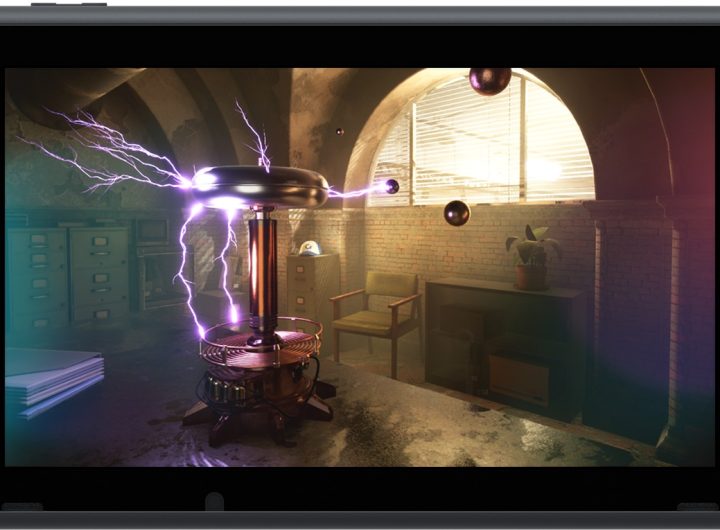Click the lightning arc rising above the toroid
Viewport: 720px width, 530px height.
tap(253, 135)
